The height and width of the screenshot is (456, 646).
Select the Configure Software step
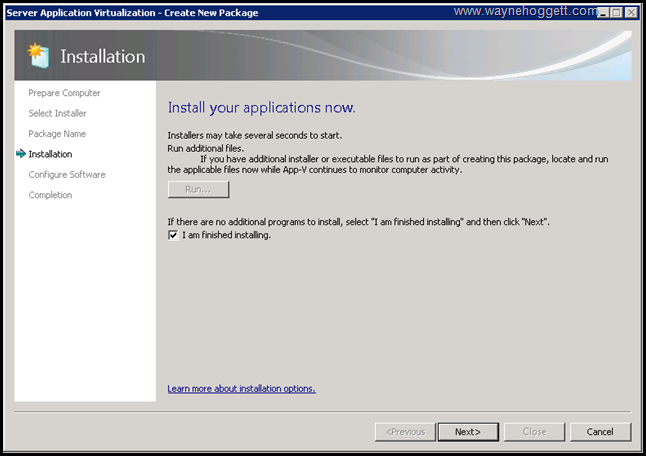tap(67, 175)
